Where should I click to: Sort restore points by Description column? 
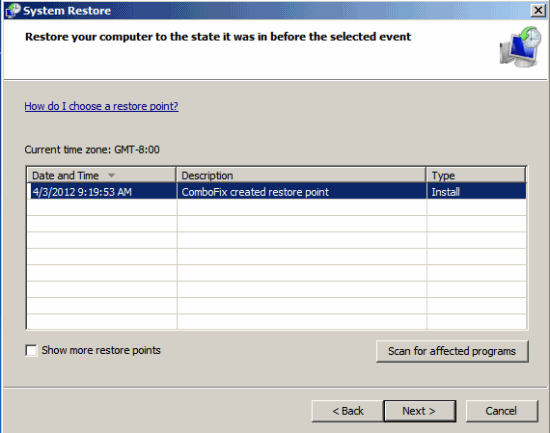pyautogui.click(x=301, y=175)
